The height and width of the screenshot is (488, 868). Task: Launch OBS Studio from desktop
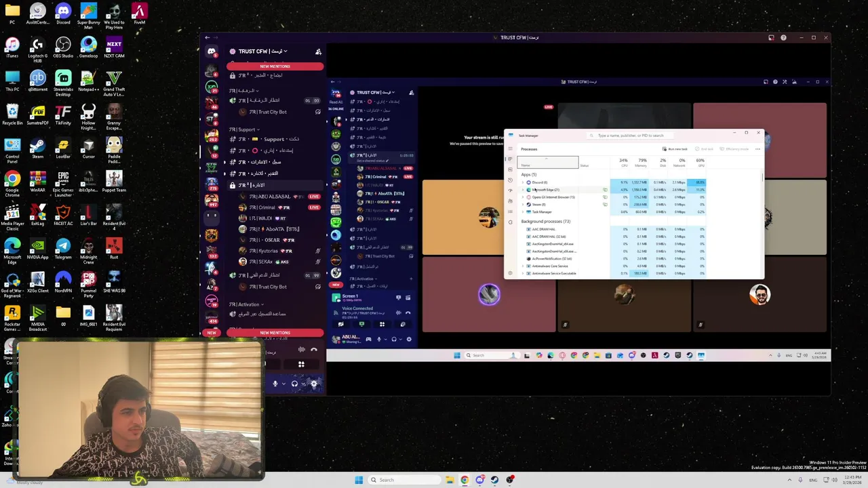(63, 48)
